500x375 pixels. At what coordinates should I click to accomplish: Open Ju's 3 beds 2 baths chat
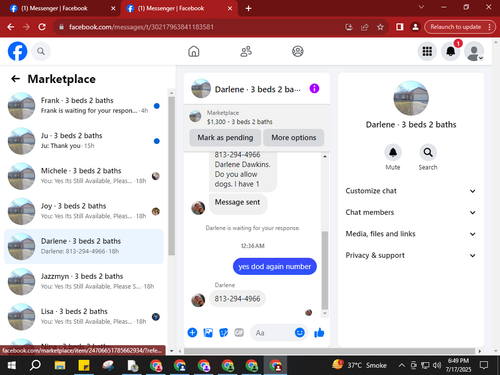(84, 141)
